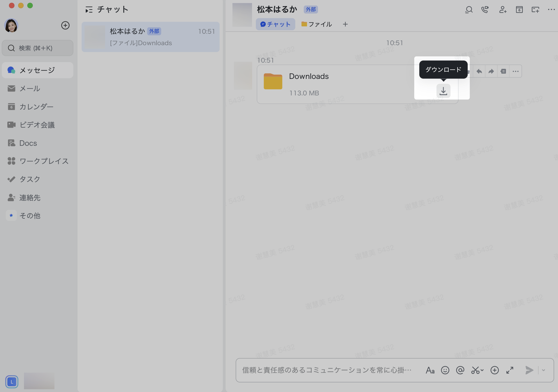Switch to the ファイル tab
Image resolution: width=558 pixels, height=392 pixels.
pyautogui.click(x=316, y=24)
